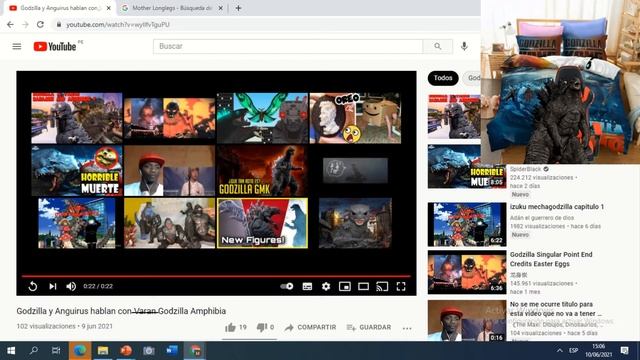The height and width of the screenshot is (360, 640).
Task: Switch to theater mode
Action: tap(363, 287)
